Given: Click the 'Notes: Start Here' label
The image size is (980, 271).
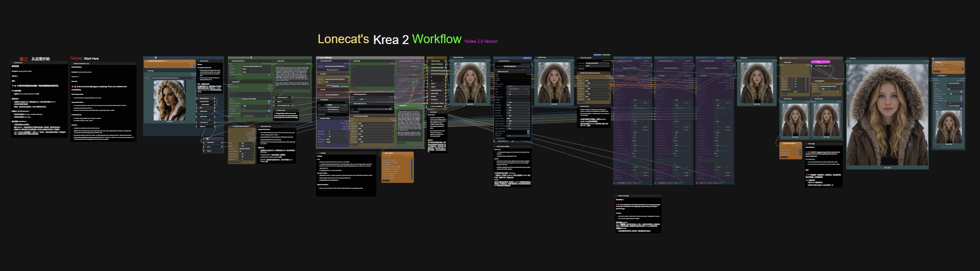Looking at the screenshot, I should click(85, 58).
